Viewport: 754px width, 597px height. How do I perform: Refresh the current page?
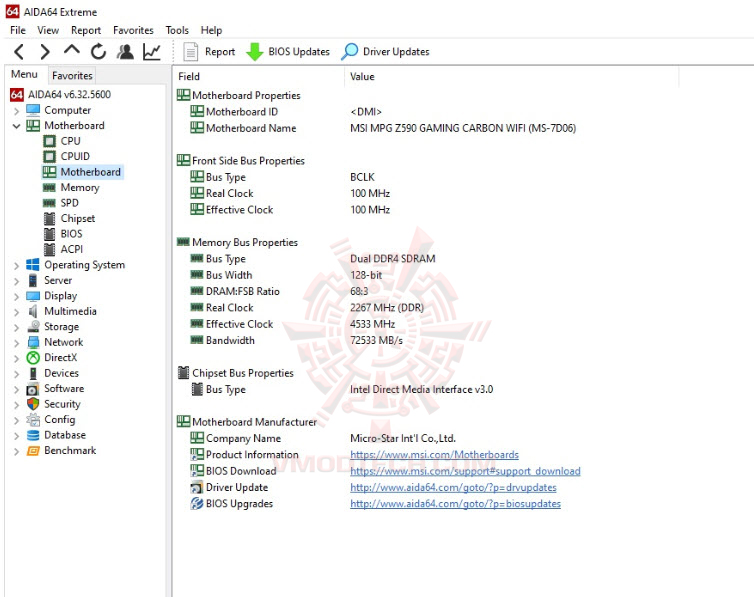[98, 51]
